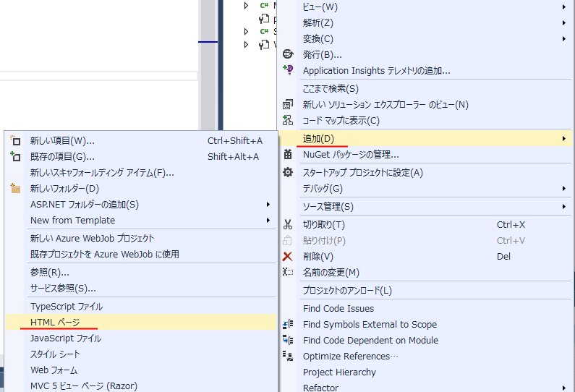Choose Project Hierarchy
This screenshot has width=575, height=392.
point(426,372)
